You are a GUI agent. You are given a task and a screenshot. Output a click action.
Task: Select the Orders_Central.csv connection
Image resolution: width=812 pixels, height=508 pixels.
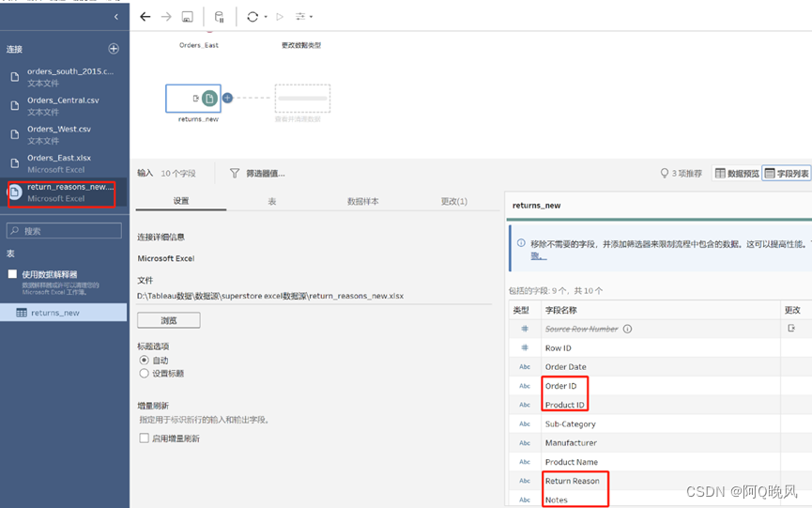[x=63, y=106]
